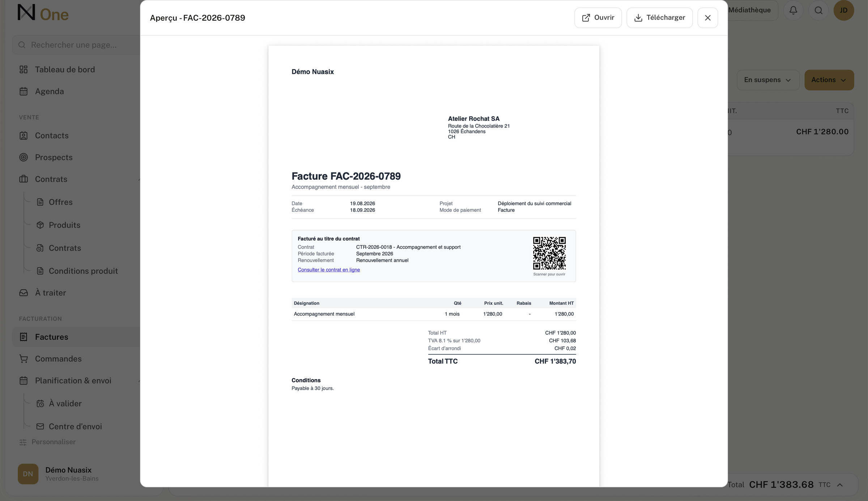Click the Commandes cart icon
This screenshot has height=501, width=868.
click(x=24, y=359)
